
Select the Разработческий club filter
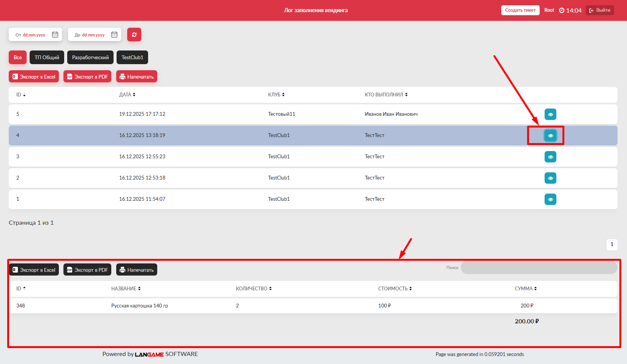[x=90, y=57]
